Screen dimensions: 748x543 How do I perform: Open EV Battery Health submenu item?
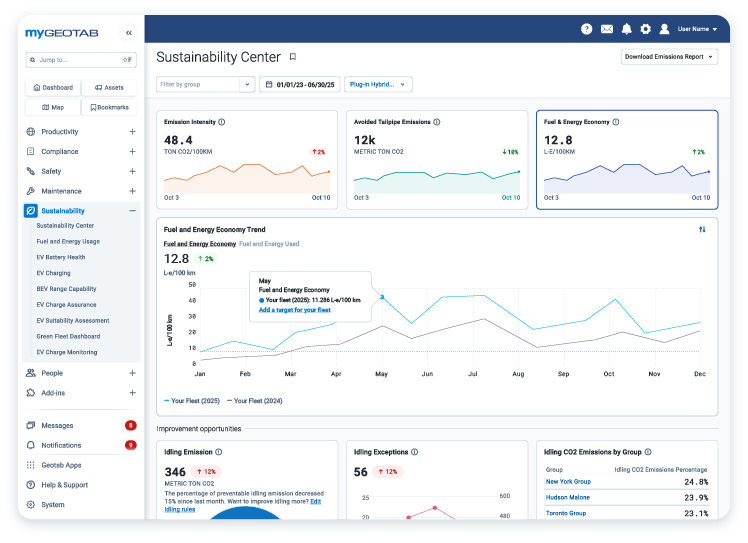(x=61, y=257)
